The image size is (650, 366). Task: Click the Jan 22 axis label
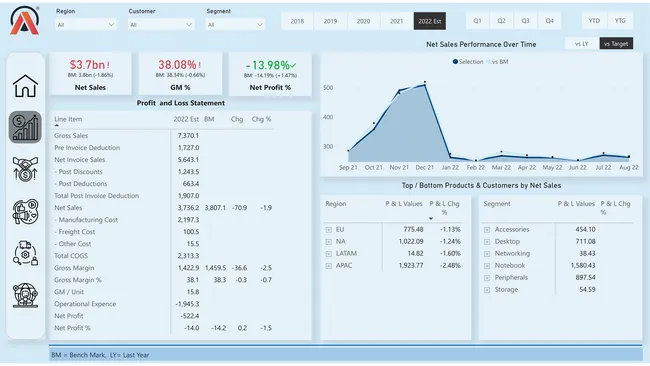point(450,167)
